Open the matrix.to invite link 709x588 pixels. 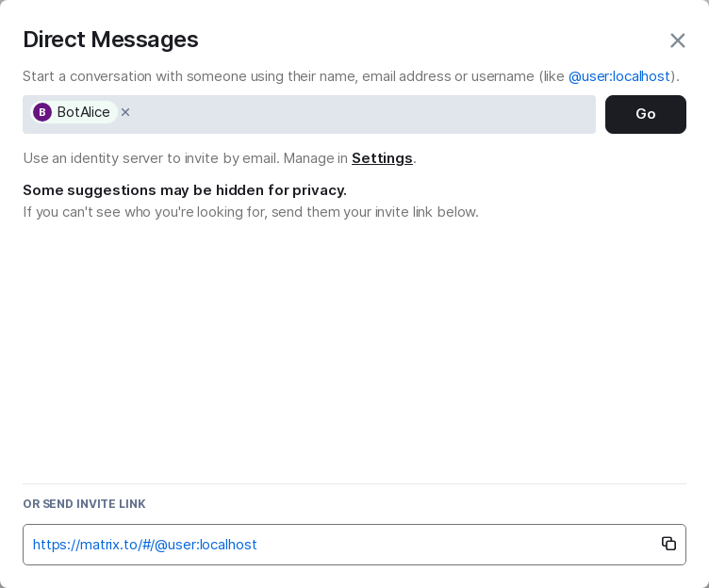[x=145, y=545]
